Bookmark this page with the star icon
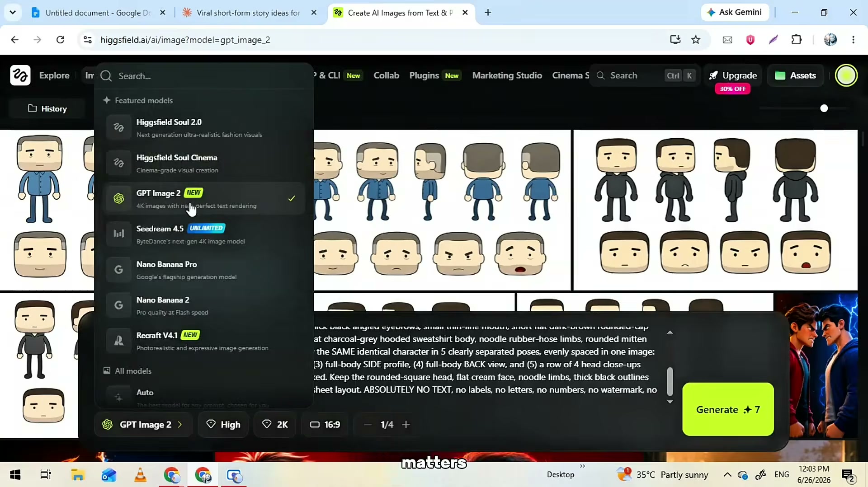This screenshot has width=868, height=487. tap(696, 40)
